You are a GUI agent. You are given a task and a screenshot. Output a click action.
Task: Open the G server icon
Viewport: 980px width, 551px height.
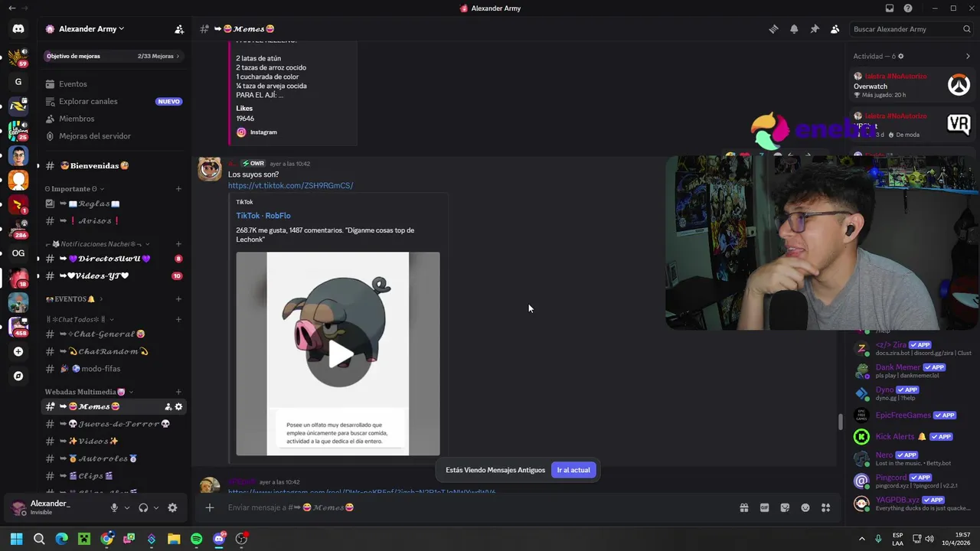[x=18, y=82]
